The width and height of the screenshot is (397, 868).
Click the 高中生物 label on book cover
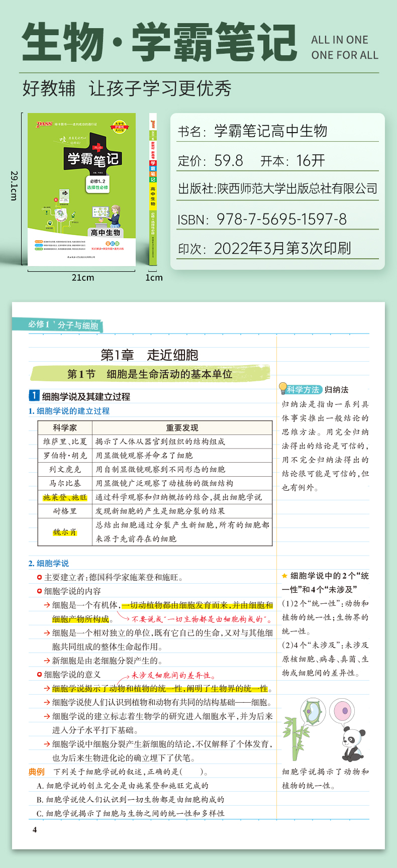(x=106, y=233)
